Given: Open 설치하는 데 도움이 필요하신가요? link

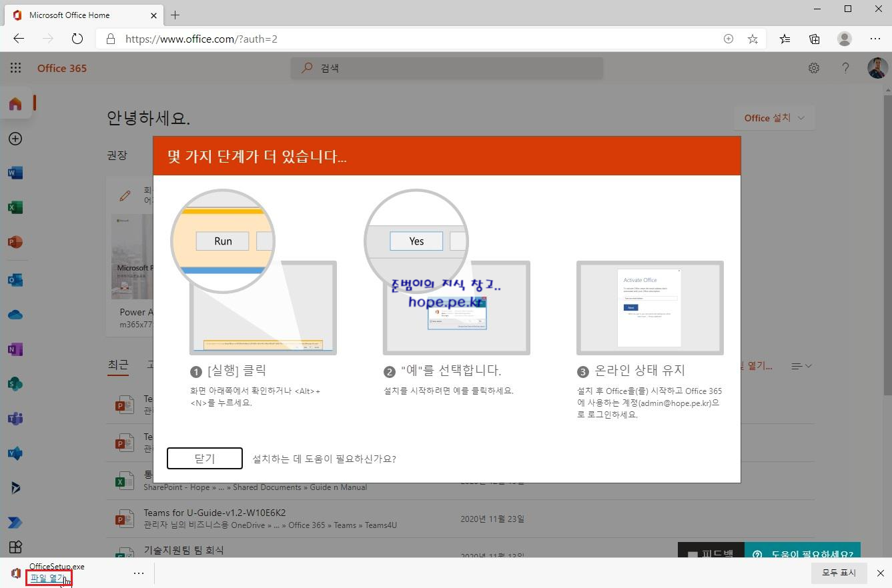Looking at the screenshot, I should 324,459.
